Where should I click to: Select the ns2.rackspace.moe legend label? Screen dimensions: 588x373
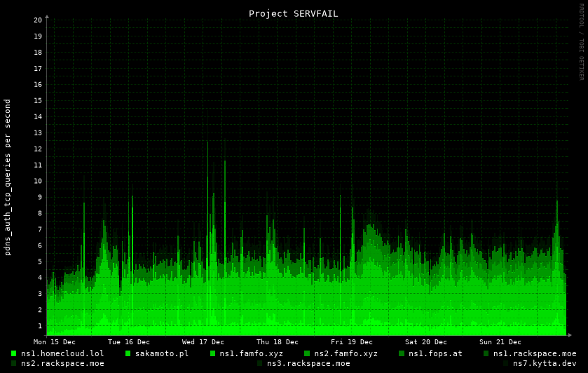point(62,363)
